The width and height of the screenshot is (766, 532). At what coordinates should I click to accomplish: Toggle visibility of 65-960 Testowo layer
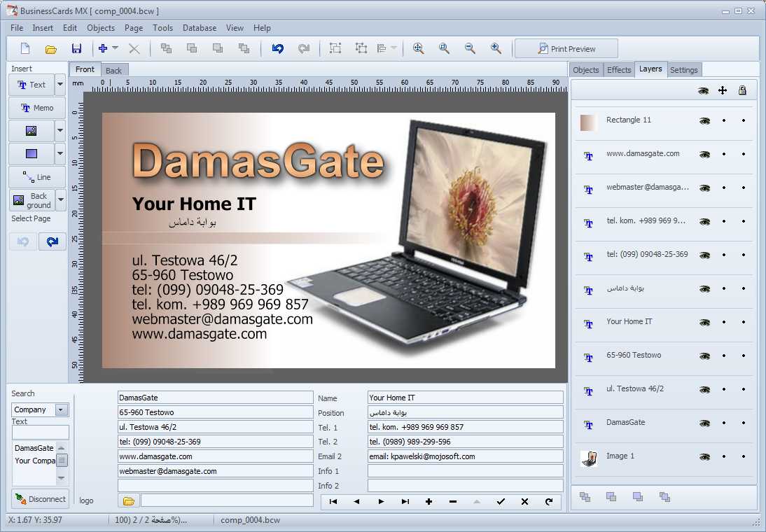tap(704, 356)
